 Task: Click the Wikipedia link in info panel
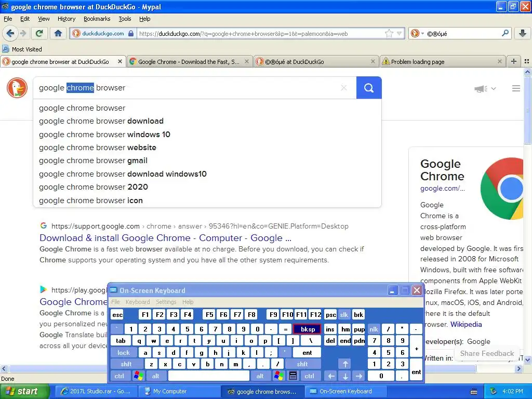466,324
